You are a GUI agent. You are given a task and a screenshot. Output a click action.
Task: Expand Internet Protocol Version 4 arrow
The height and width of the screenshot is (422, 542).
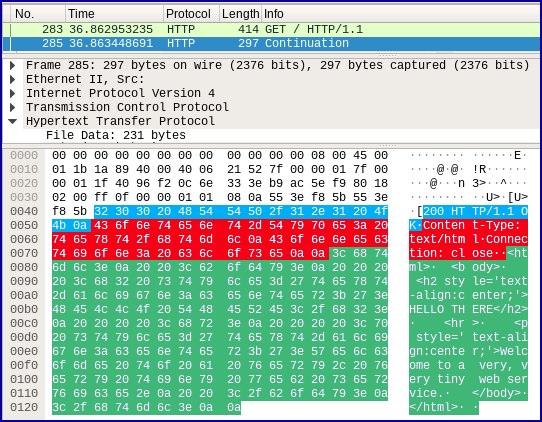coord(13,93)
